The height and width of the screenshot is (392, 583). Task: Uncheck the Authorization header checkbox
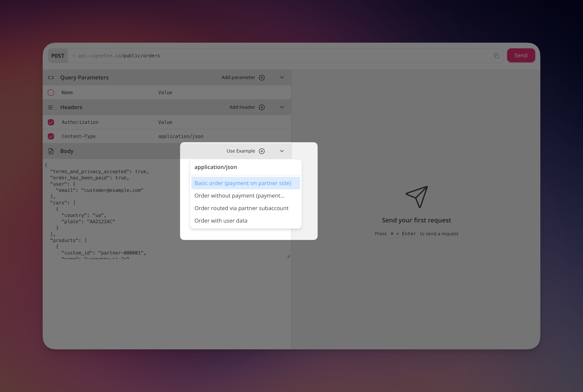[x=51, y=122]
